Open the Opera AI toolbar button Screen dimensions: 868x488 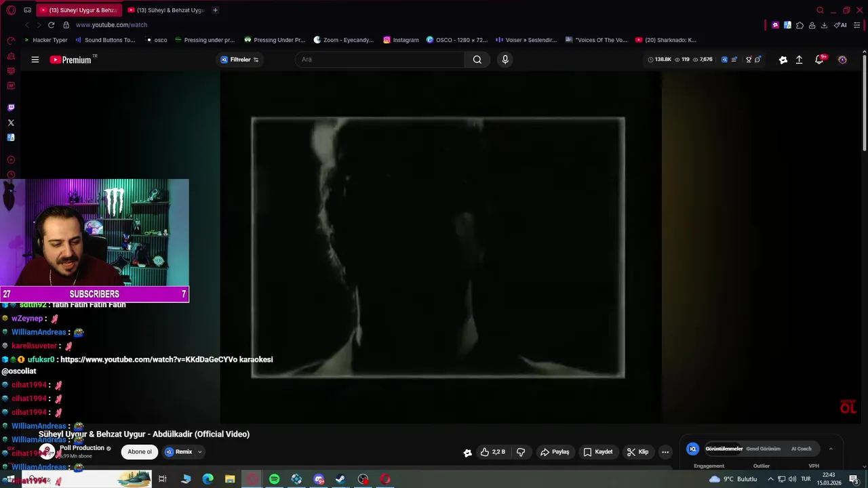[x=841, y=25]
